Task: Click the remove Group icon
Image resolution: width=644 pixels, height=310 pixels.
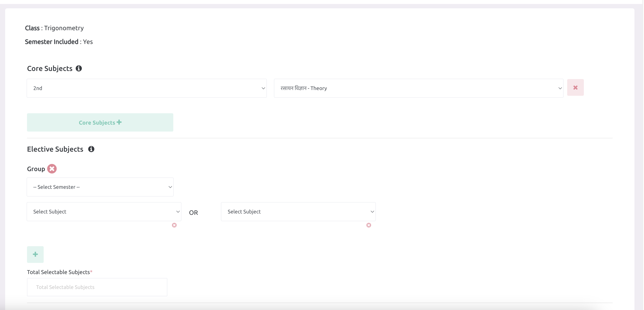Action: pyautogui.click(x=52, y=169)
